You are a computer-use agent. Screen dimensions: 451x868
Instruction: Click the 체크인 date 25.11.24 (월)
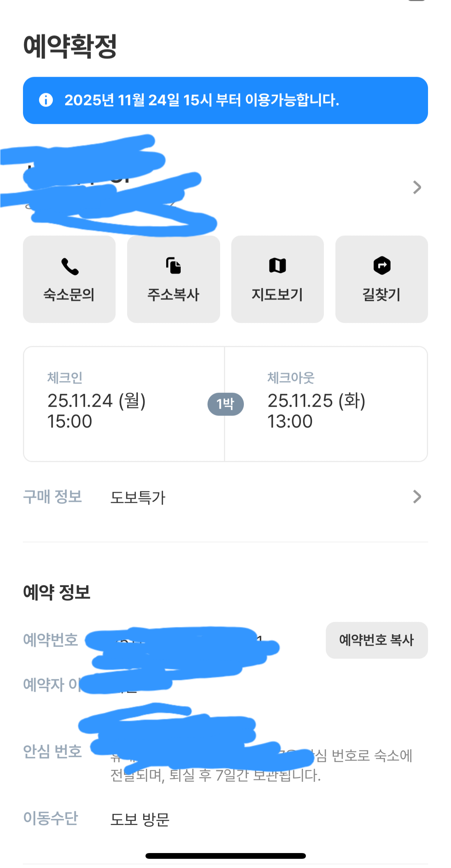pos(96,401)
